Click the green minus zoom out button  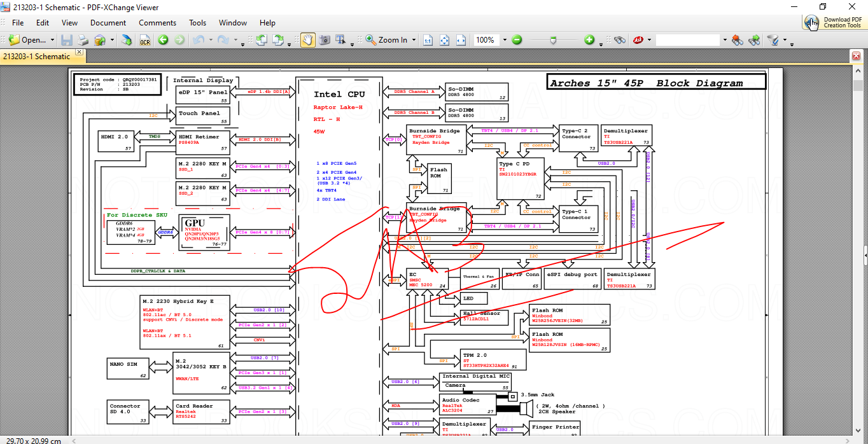517,40
